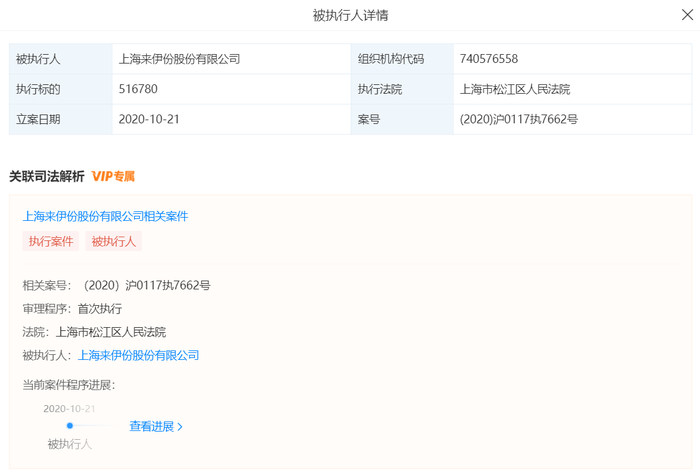Screen dimensions: 700x475
Task: Open 上海来伊份股份有限公司相关案件 link
Action: tap(105, 217)
